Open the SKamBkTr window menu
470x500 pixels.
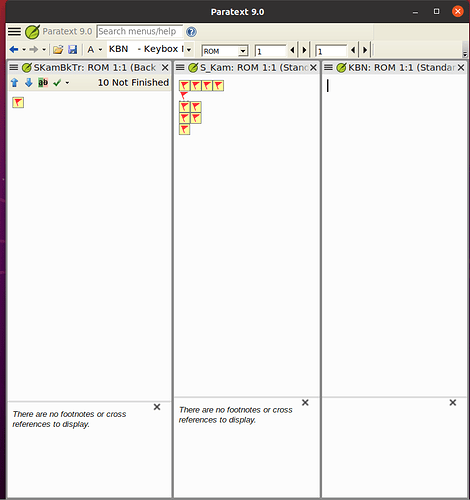coord(14,67)
